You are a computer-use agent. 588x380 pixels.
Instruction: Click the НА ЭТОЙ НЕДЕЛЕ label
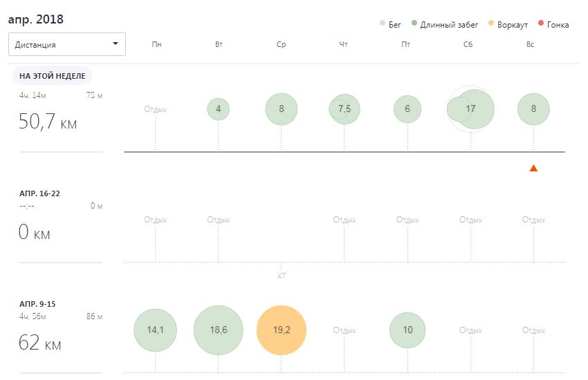click(52, 75)
